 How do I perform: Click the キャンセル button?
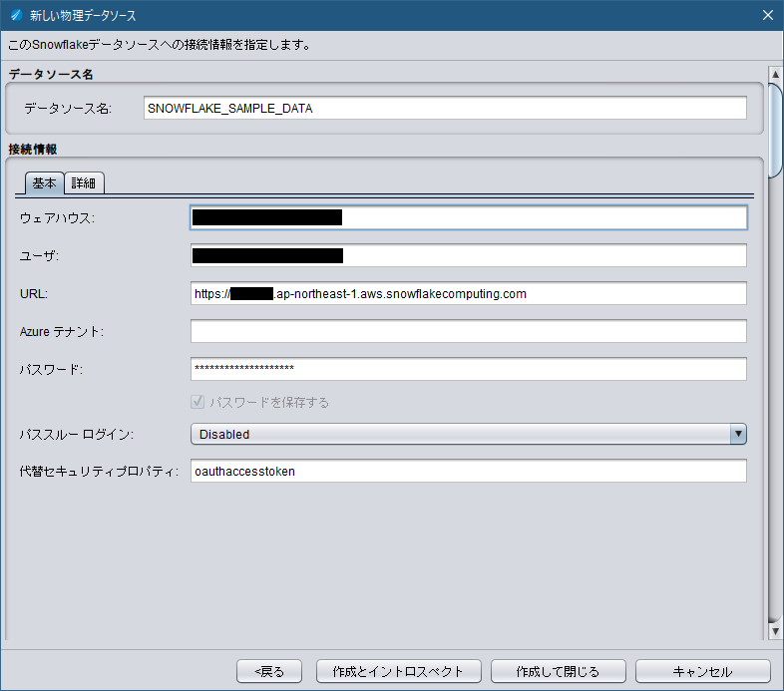click(x=702, y=671)
